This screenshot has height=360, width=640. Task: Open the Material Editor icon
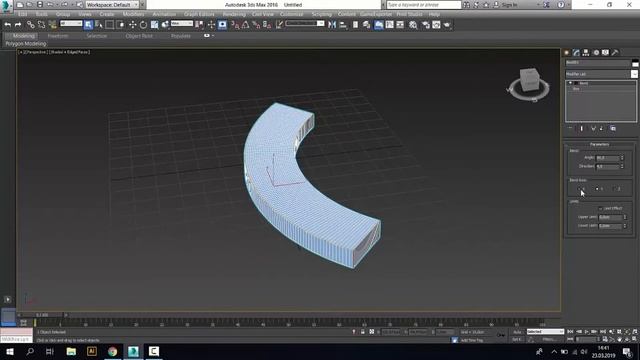(413, 25)
